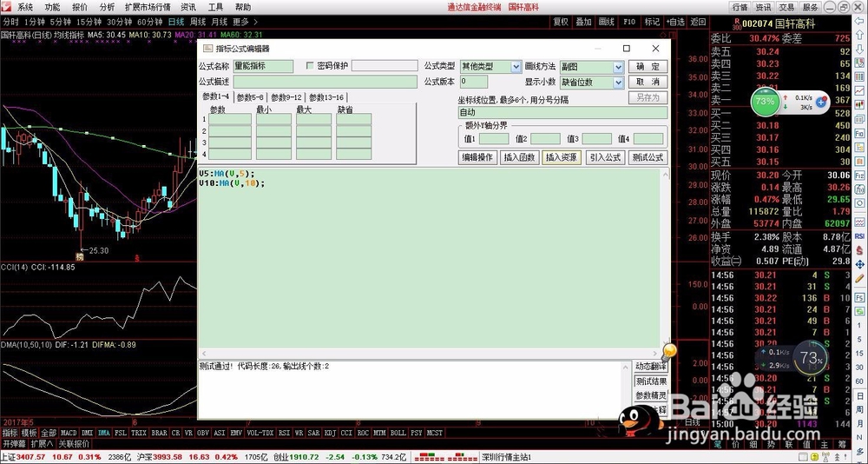
Task: Click the 插入函数 button
Action: [519, 157]
